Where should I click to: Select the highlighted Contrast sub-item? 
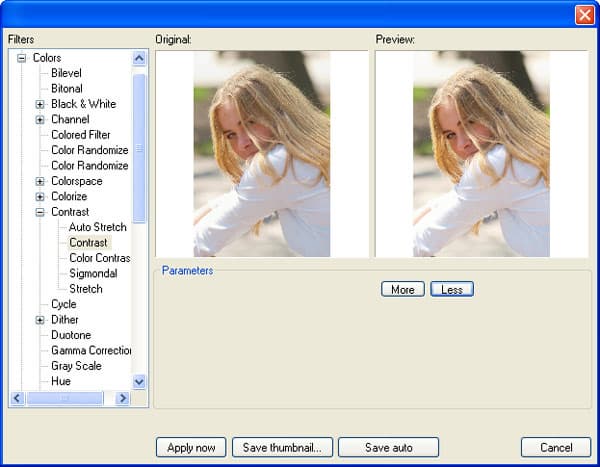[x=88, y=242]
